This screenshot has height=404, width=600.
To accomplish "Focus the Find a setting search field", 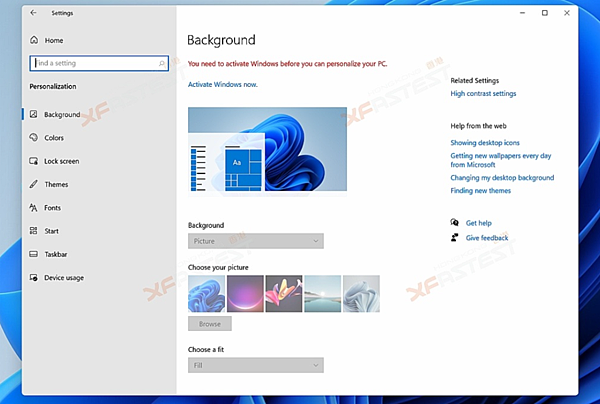I will (99, 63).
